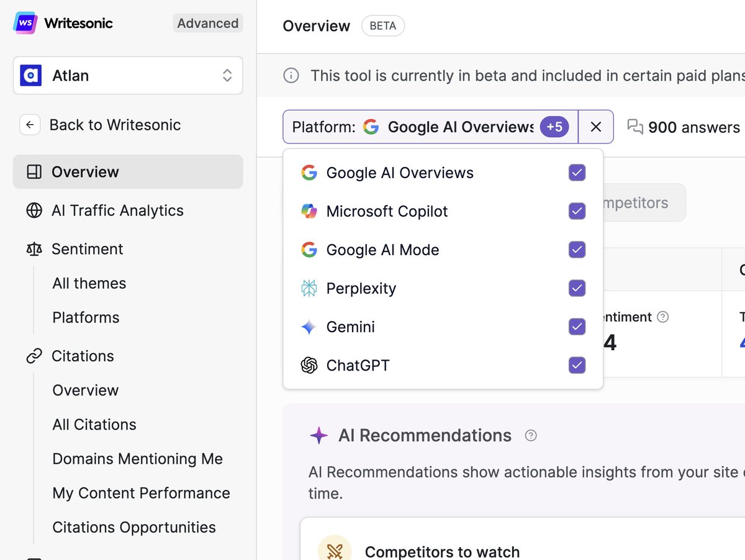Click the purple sparkle AI Recommendations icon
Viewport: 745px width, 560px height.
coord(318,435)
